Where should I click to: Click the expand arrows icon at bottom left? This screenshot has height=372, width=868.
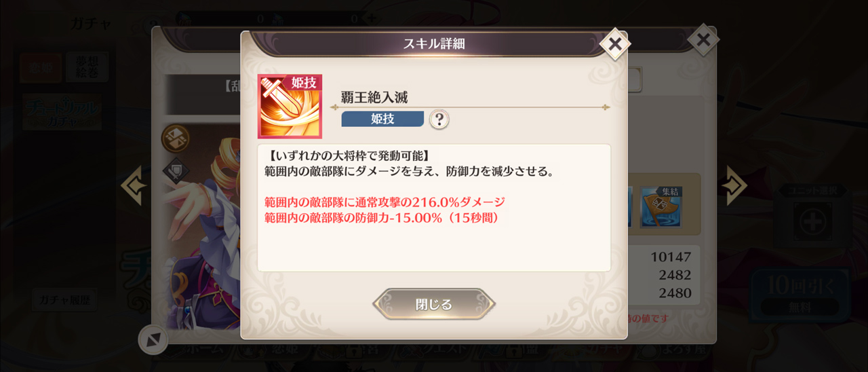pos(153,340)
